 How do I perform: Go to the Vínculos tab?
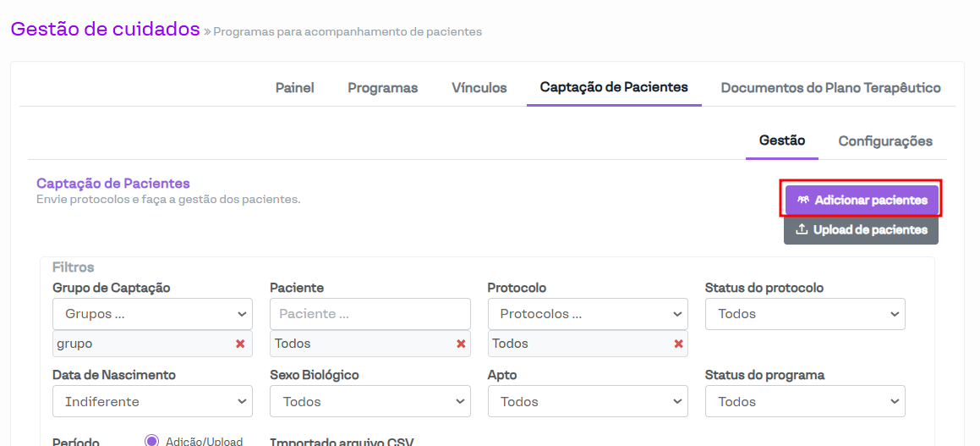point(479,88)
